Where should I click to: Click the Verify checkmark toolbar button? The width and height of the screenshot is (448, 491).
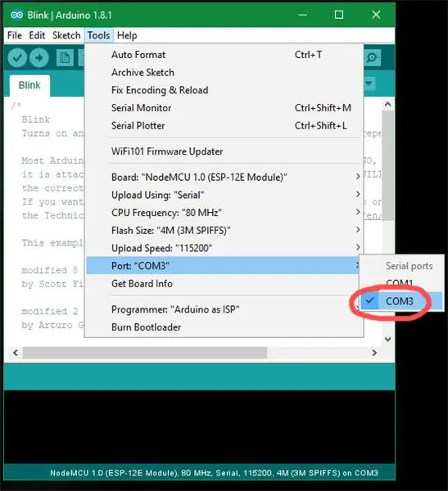tap(17, 58)
